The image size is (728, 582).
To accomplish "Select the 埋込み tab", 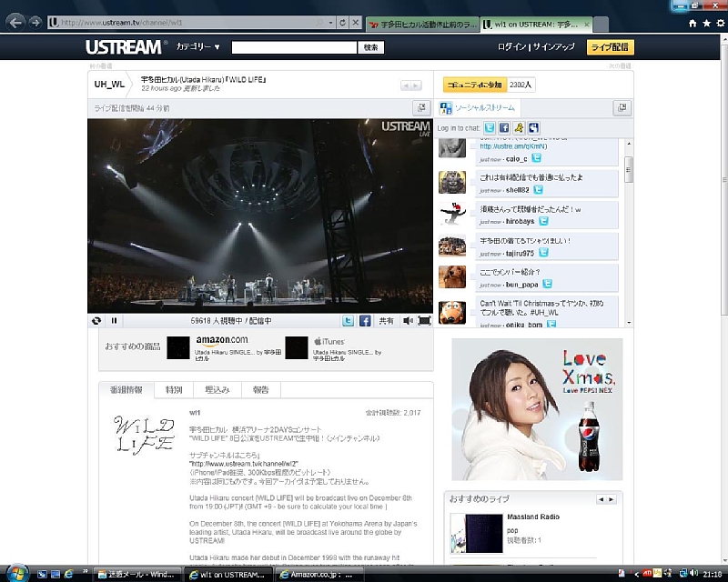I will point(217,390).
